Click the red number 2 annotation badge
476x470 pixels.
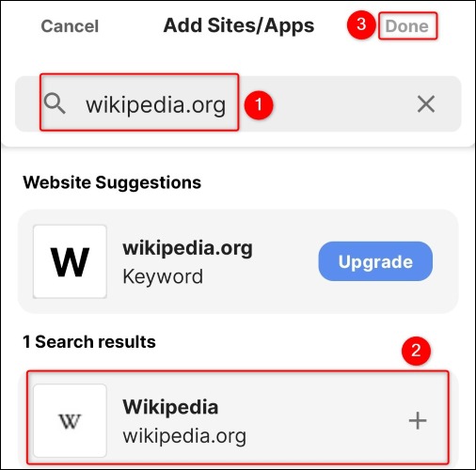416,351
